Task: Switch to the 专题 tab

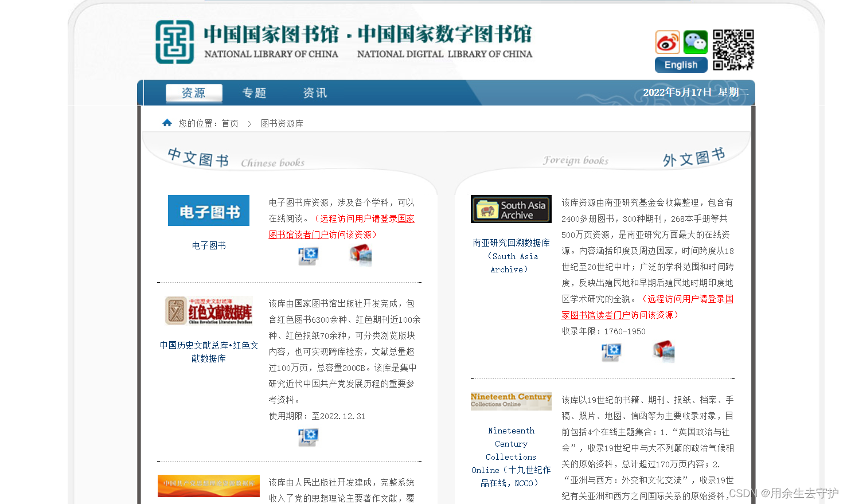Action: 254,93
